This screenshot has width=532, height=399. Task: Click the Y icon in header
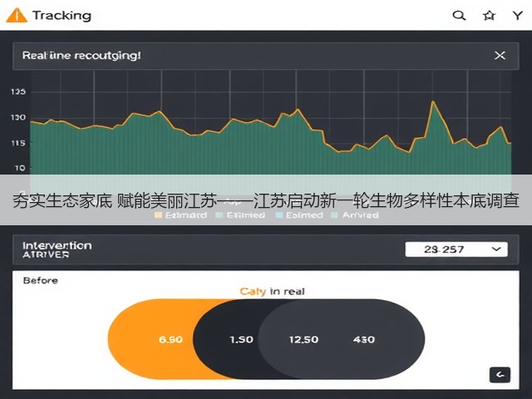pos(517,15)
